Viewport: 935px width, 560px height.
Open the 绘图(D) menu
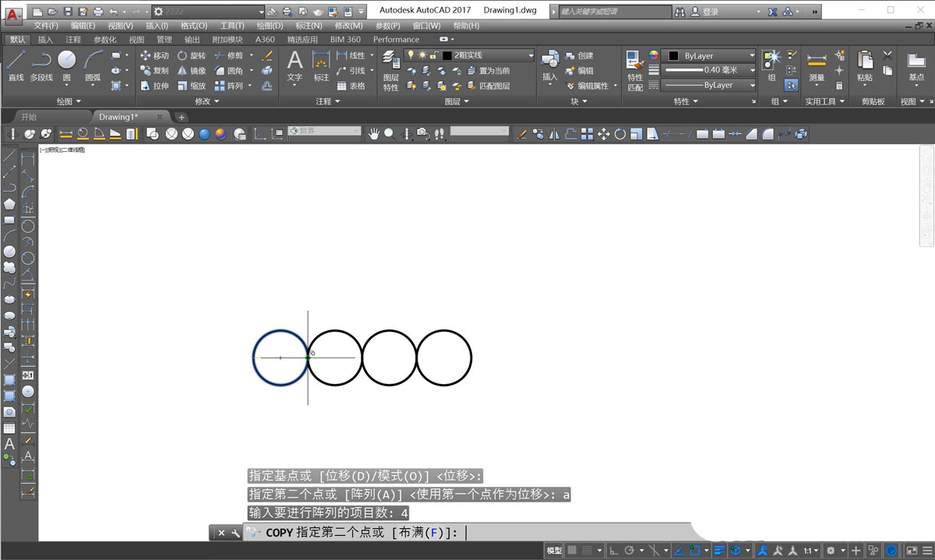(x=270, y=26)
